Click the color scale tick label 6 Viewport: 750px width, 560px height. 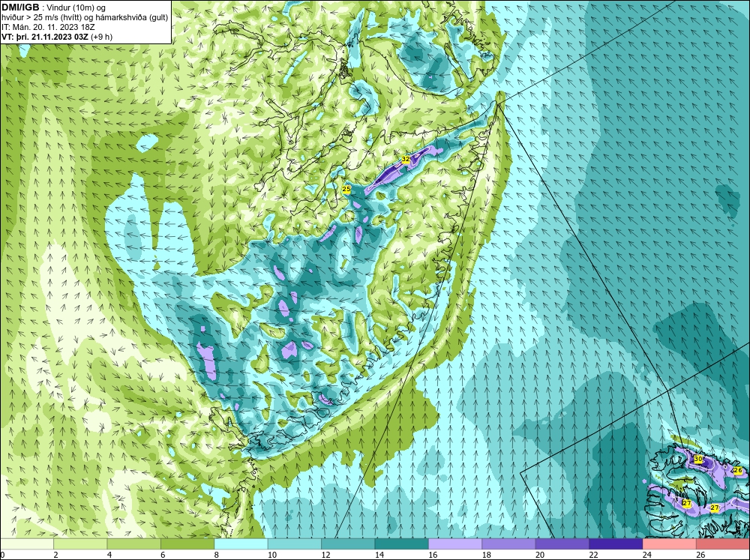[163, 555]
